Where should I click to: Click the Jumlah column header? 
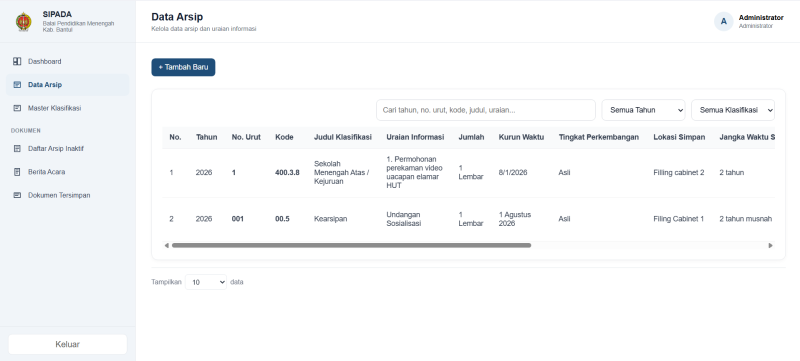(x=471, y=137)
